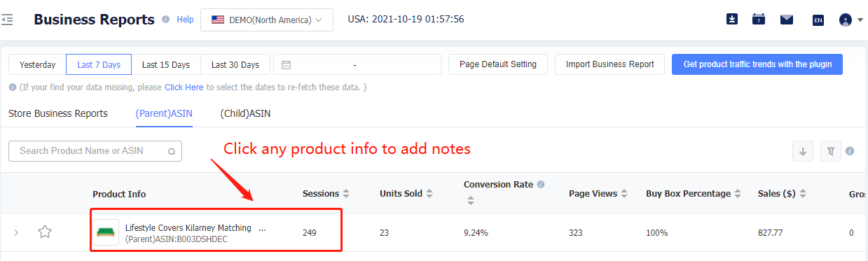Open the date range picker field
This screenshot has height=261, width=868.
coord(357,64)
